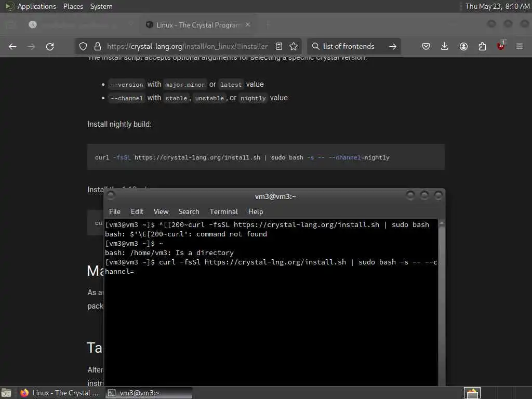Click the Applications menu logo icon
This screenshot has width=532, height=399.
tap(9, 6)
